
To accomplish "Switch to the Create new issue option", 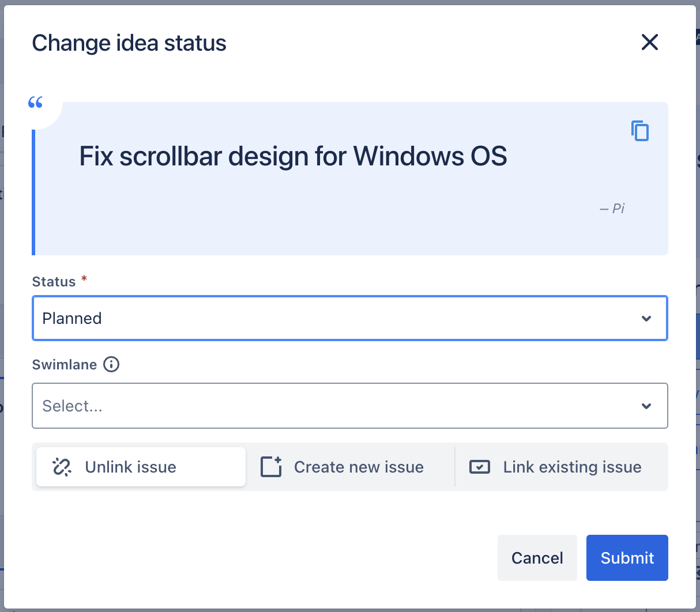I will [358, 467].
